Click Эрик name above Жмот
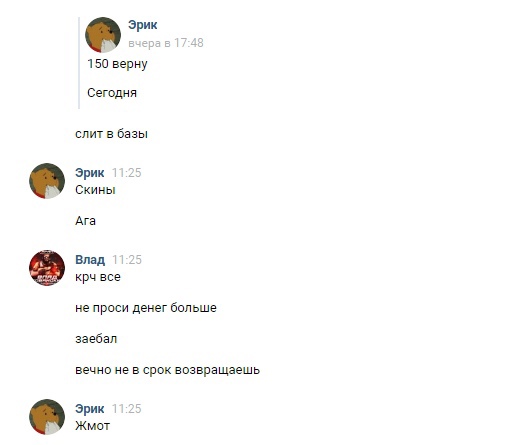 90,409
